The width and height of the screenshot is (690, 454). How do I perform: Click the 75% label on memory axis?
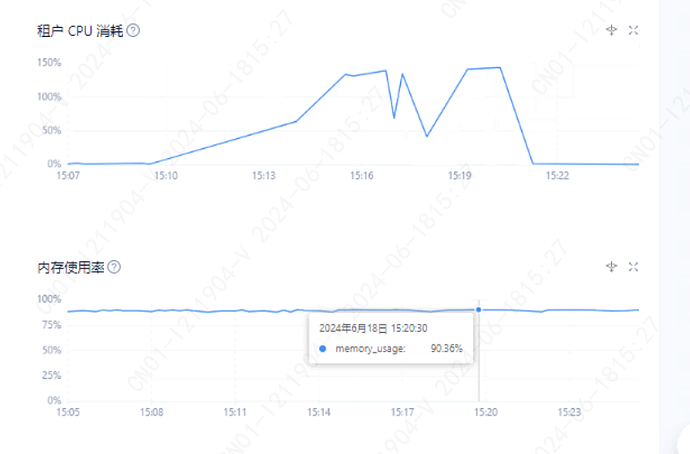click(x=51, y=325)
